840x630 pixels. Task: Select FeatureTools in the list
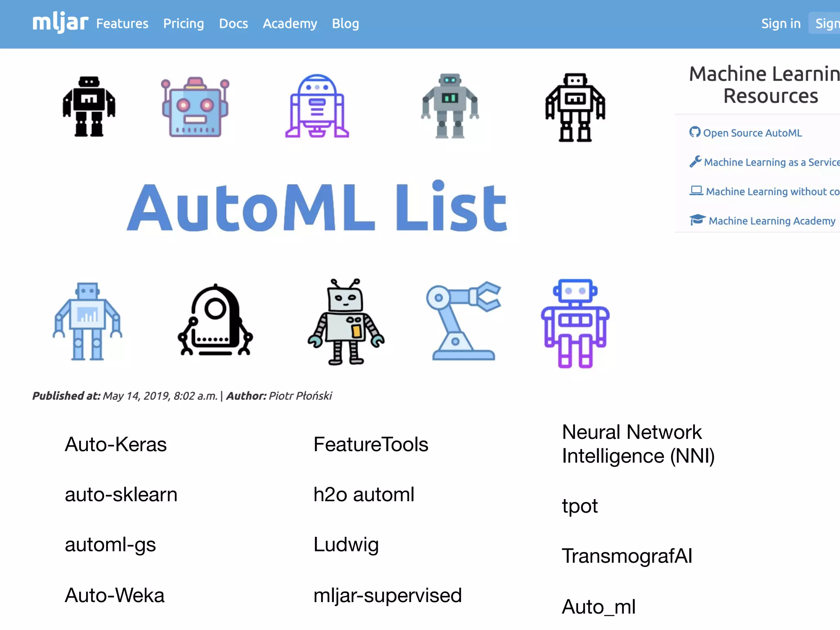(371, 444)
